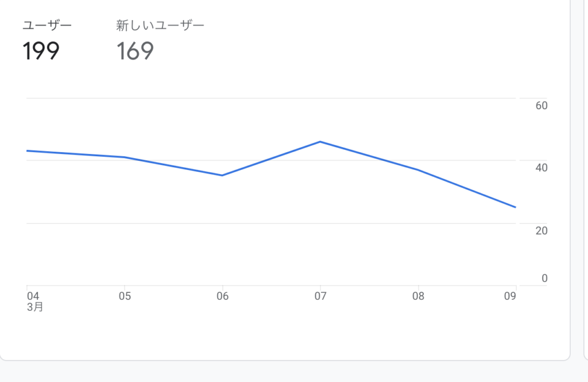Click the 169 new users value
588x382 pixels.
tap(135, 51)
